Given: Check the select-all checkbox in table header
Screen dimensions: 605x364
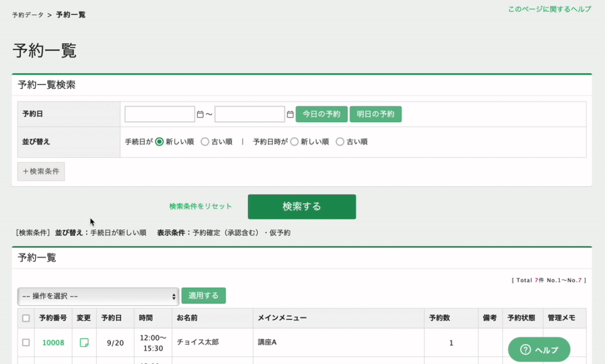Looking at the screenshot, I should (25, 318).
